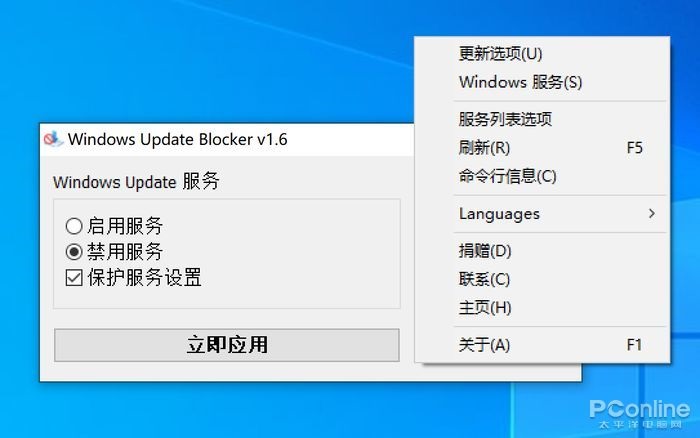
Task: Click 关于(A) menu item
Action: point(542,345)
